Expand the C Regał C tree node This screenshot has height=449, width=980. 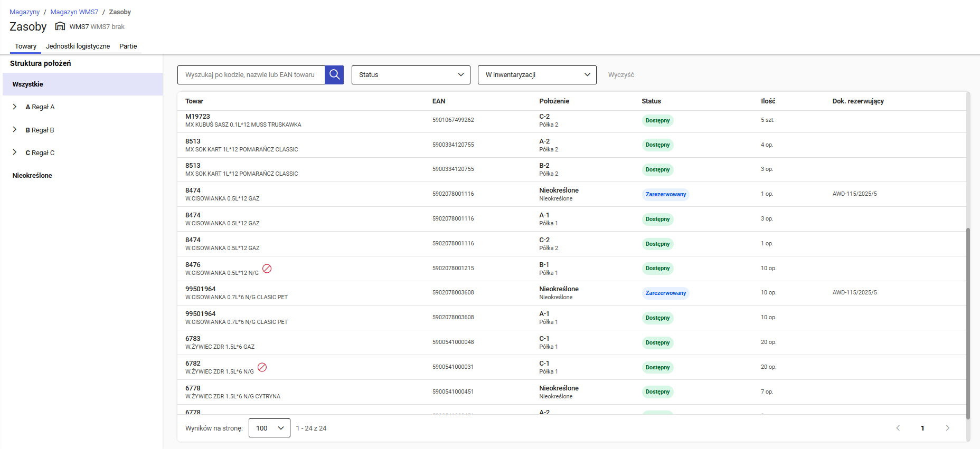[x=15, y=152]
